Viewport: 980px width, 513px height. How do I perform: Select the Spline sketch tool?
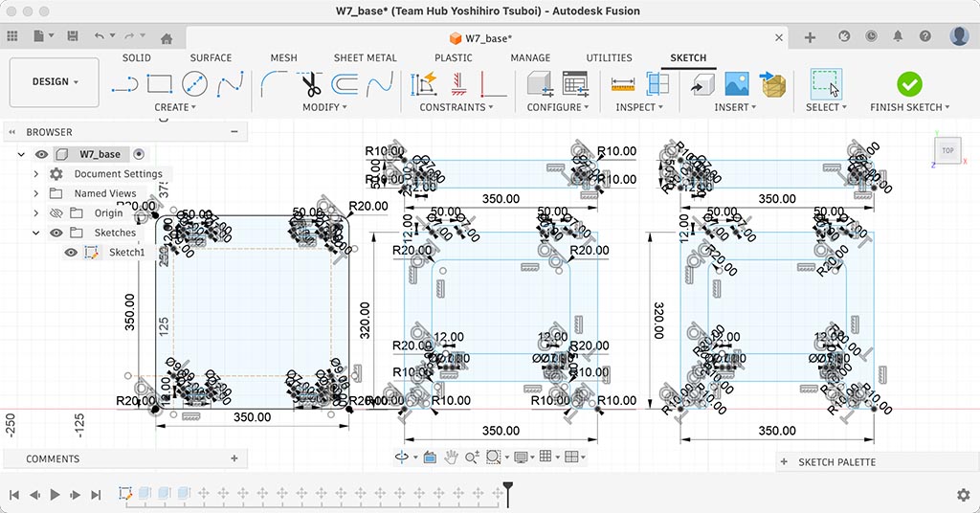(x=230, y=83)
